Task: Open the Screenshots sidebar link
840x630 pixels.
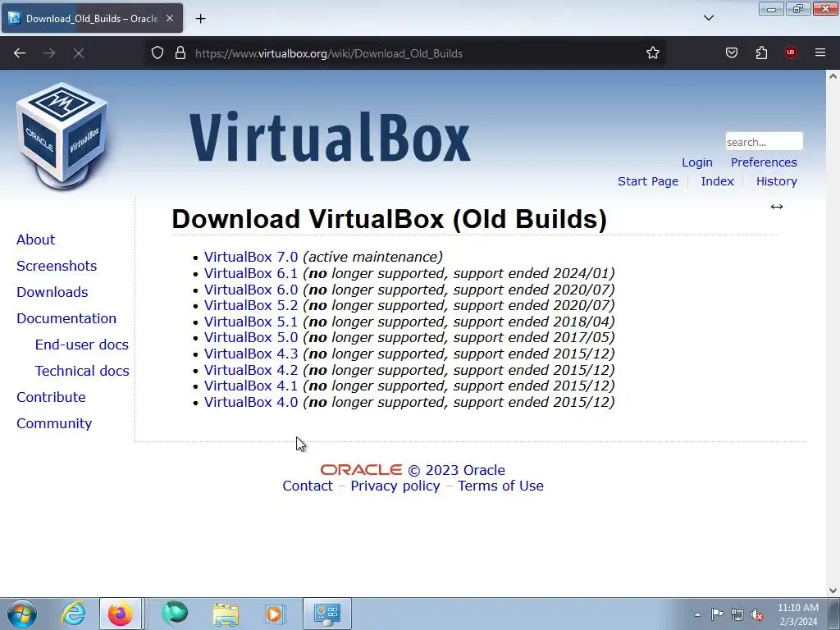Action: pos(57,266)
